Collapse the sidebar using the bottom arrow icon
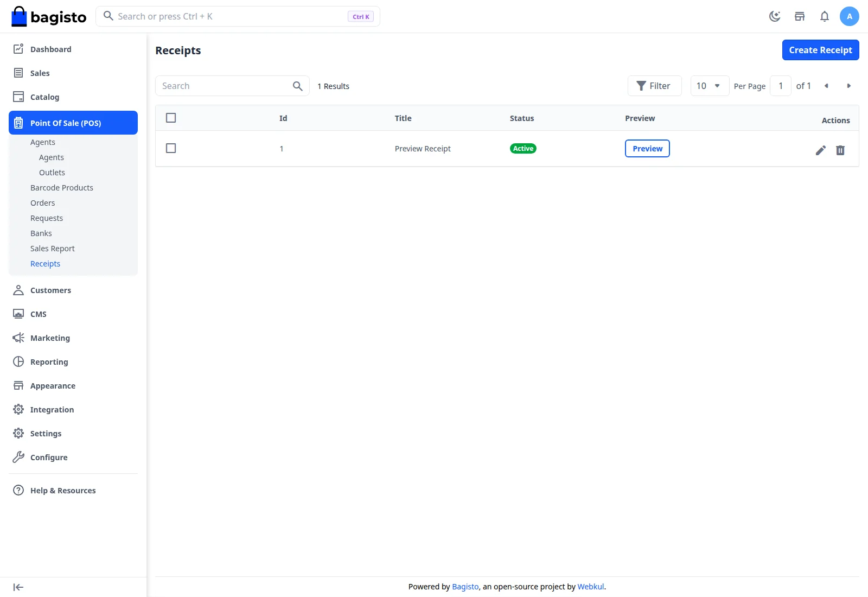The image size is (868, 597). pyautogui.click(x=18, y=587)
